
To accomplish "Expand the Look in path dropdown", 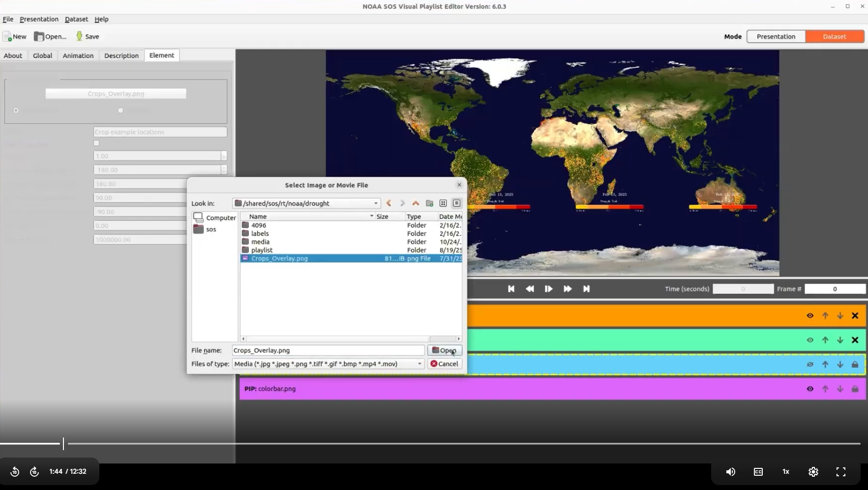I will coord(376,203).
